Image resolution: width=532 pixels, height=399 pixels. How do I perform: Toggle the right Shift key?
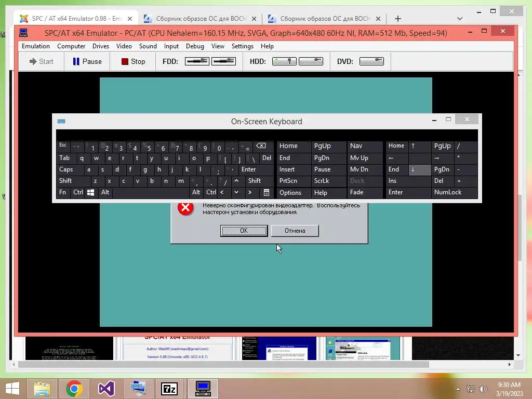click(259, 181)
